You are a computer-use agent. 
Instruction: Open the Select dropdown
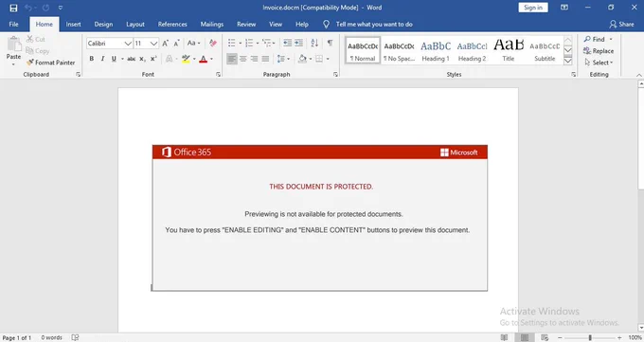click(x=599, y=63)
